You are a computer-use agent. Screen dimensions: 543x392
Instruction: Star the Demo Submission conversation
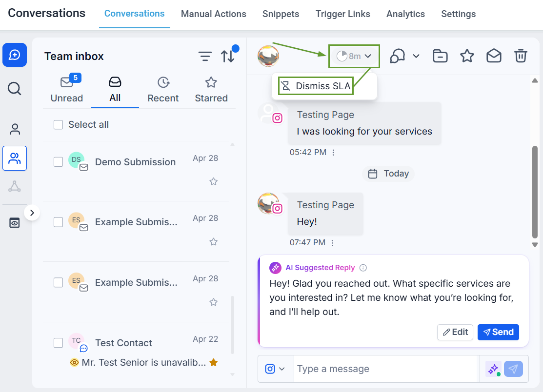pyautogui.click(x=213, y=181)
